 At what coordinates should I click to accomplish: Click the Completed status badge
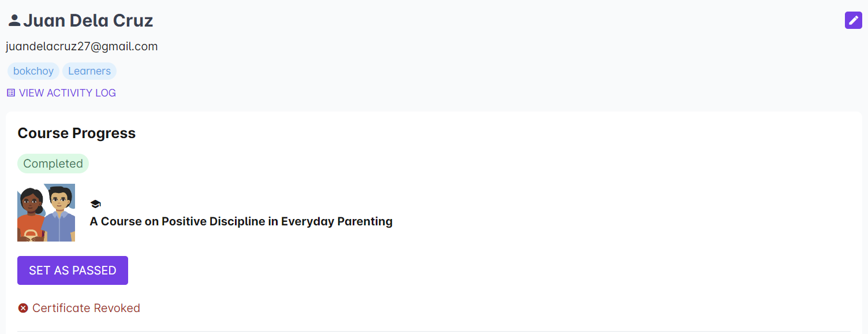coord(53,164)
